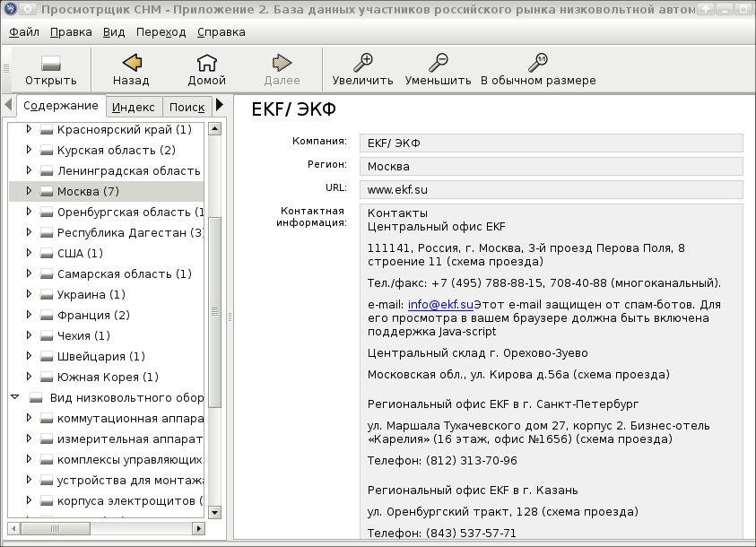The width and height of the screenshot is (756, 547).
Task: Select the Украина (1) tree row
Action: [x=106, y=294]
